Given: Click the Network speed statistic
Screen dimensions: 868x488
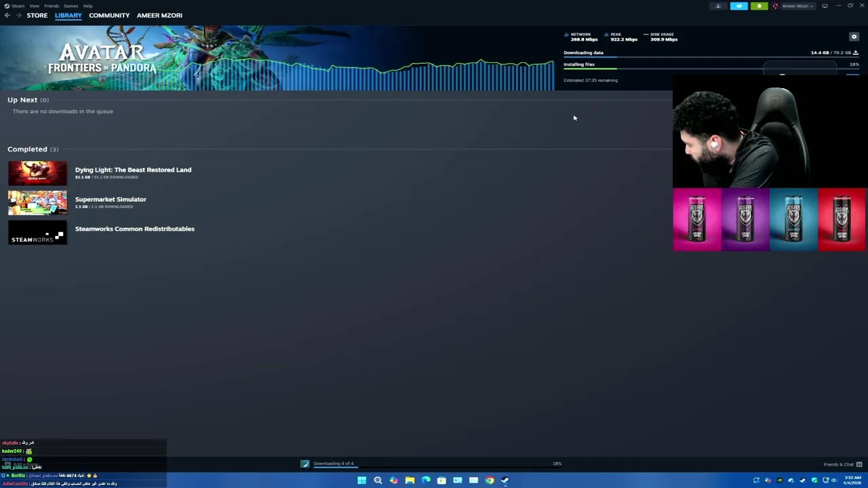Looking at the screenshot, I should click(581, 37).
